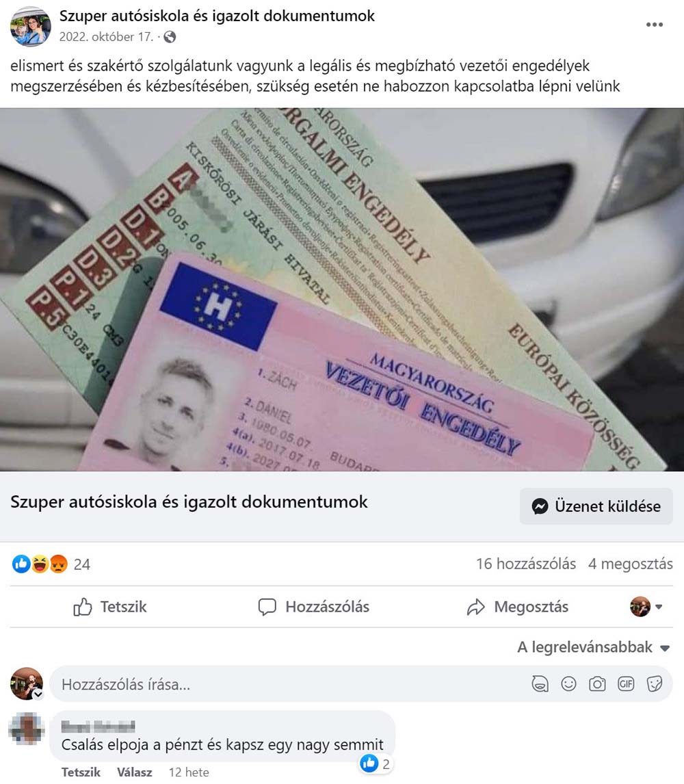This screenshot has width=684, height=784.
Task: Expand the A legrelevánsabbak sort dropdown
Action: (594, 647)
